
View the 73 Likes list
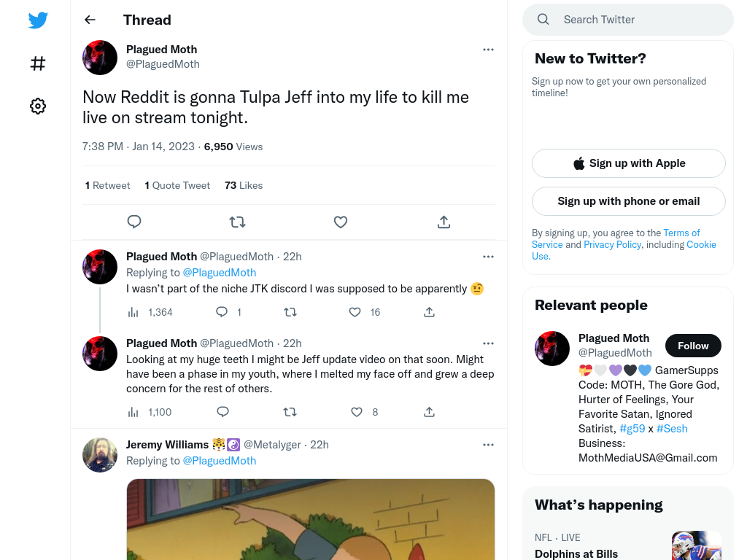244,185
